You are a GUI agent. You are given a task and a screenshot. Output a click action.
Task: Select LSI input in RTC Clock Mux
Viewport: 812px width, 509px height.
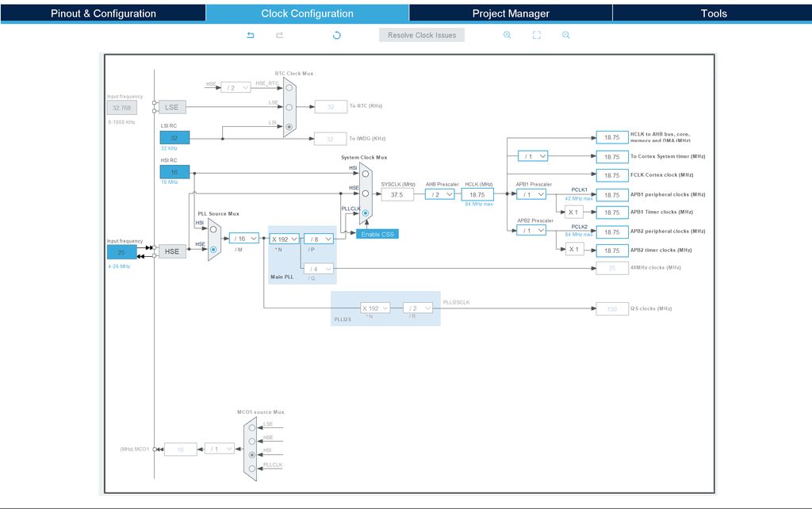(x=289, y=127)
